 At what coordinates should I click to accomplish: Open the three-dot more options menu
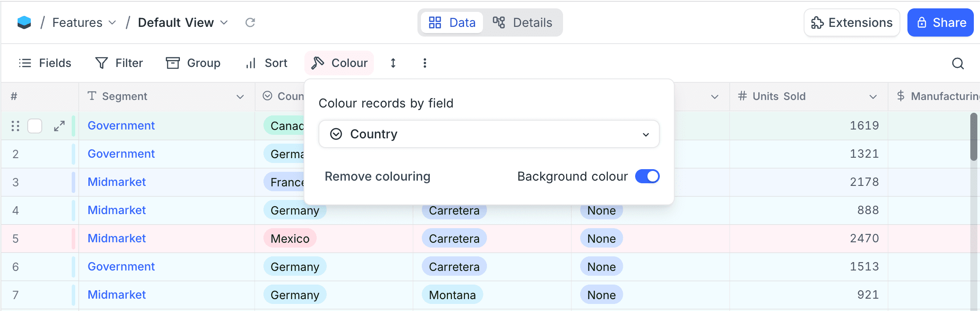click(x=424, y=63)
